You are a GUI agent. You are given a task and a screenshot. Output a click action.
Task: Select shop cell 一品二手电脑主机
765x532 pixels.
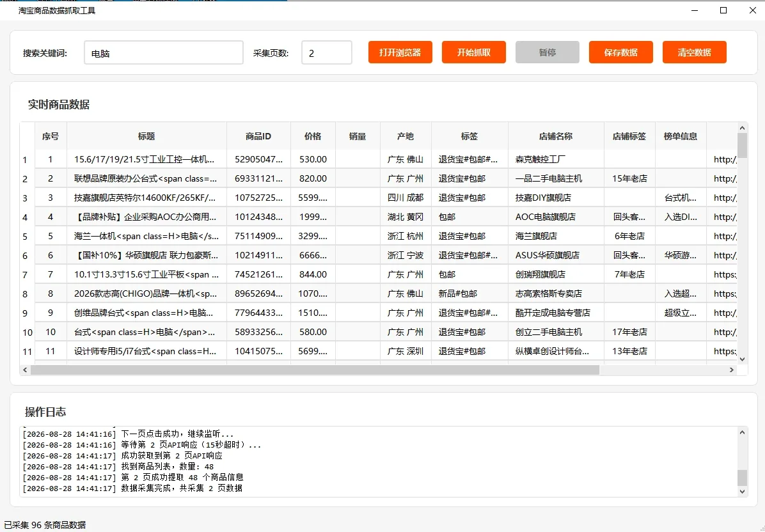click(x=556, y=178)
